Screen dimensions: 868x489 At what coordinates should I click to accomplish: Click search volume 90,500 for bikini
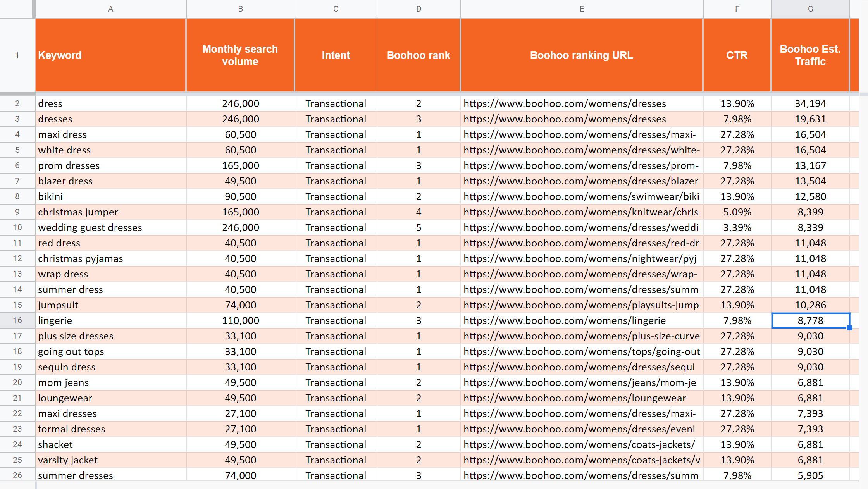240,196
